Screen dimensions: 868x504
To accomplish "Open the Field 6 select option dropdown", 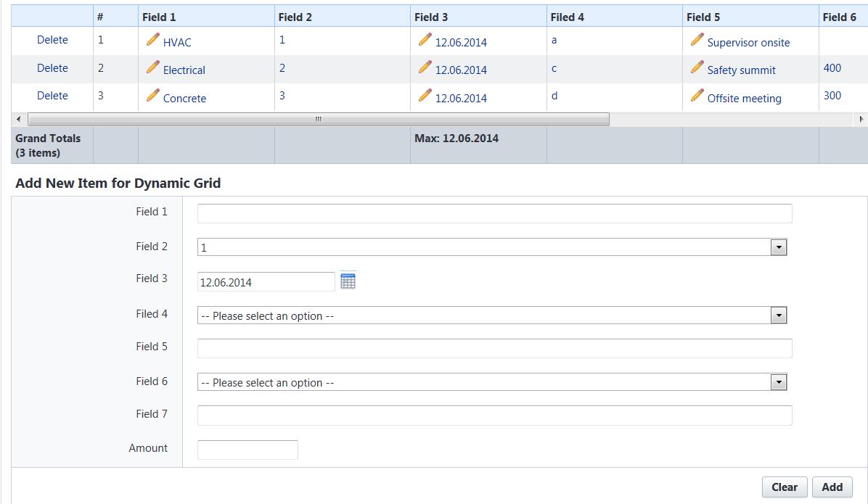I will 492,382.
